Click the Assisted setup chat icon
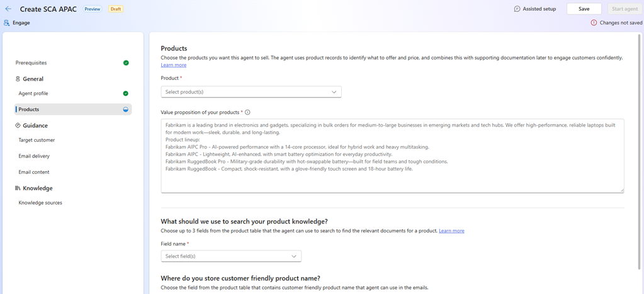Screen dimensions: 644x294 coord(517,9)
